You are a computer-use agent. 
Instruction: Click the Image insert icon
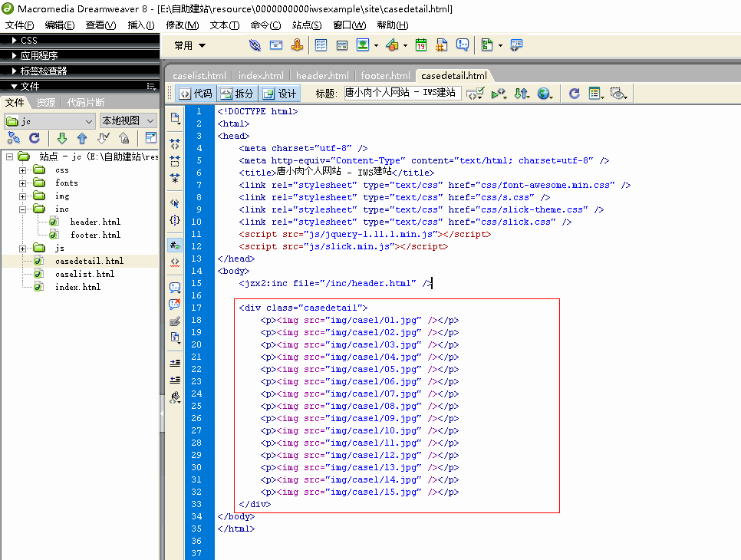363,45
